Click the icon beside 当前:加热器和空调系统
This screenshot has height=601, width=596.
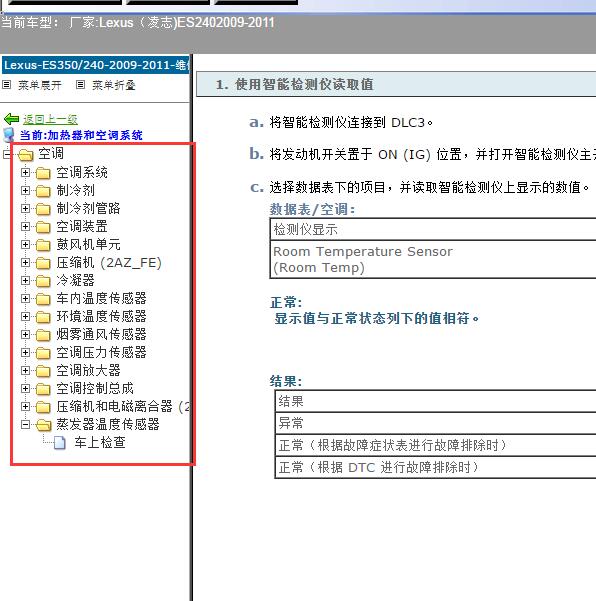(x=8, y=135)
